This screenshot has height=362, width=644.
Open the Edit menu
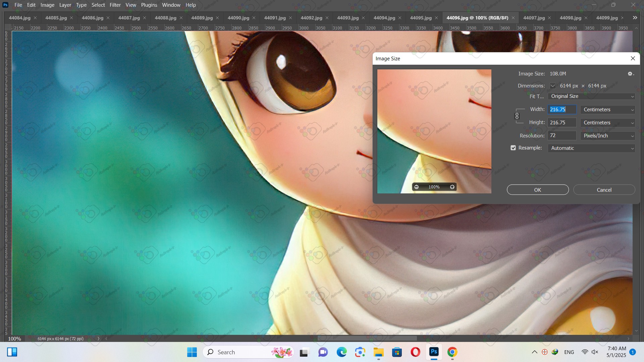pos(31,5)
